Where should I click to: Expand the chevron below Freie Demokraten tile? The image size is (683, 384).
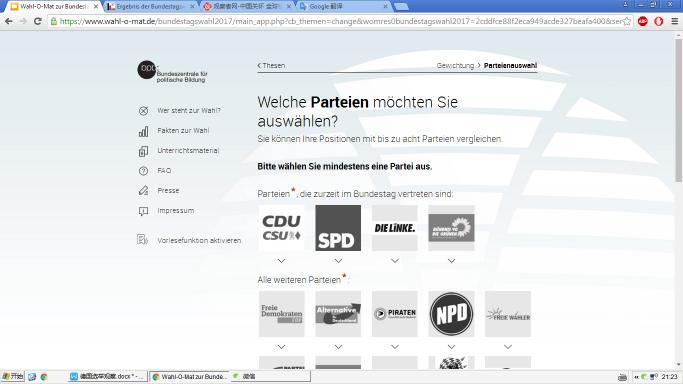pos(281,347)
